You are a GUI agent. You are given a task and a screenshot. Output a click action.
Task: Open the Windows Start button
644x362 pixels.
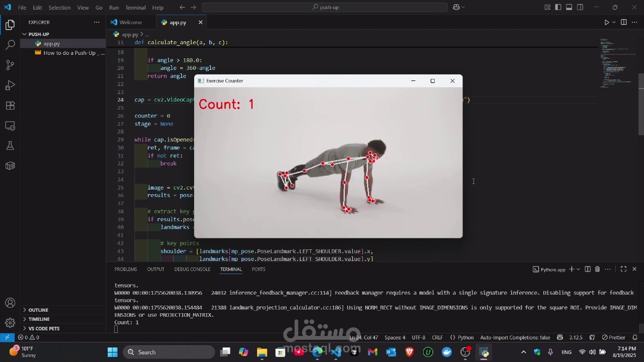pos(112,352)
